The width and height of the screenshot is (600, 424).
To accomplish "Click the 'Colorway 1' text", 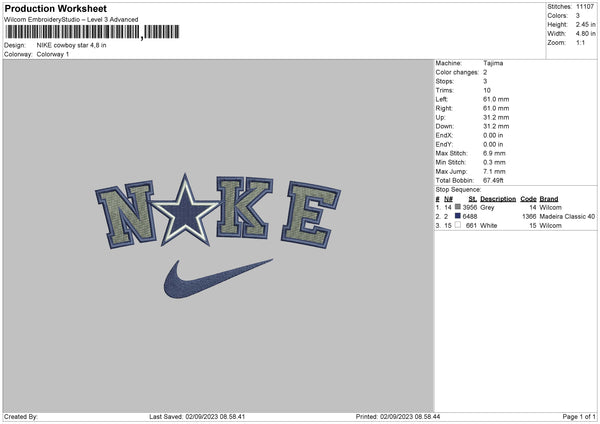I will coord(53,54).
